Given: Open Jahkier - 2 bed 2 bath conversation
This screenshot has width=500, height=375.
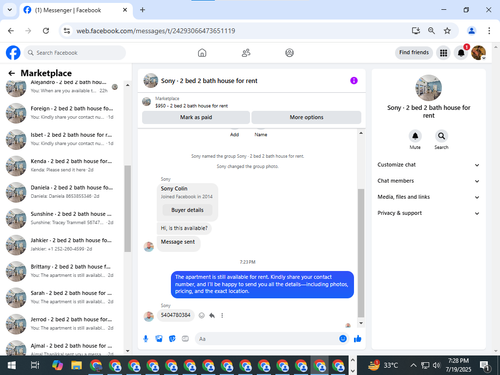Looking at the screenshot, I should (x=63, y=244).
